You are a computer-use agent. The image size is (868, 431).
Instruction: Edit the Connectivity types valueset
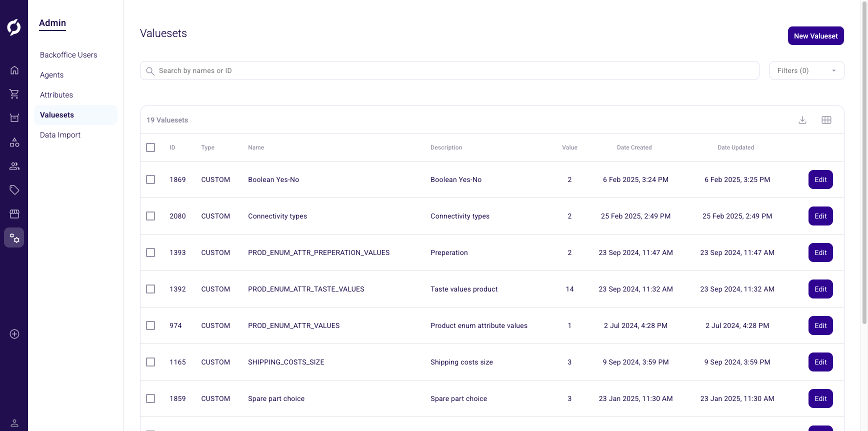click(x=820, y=216)
